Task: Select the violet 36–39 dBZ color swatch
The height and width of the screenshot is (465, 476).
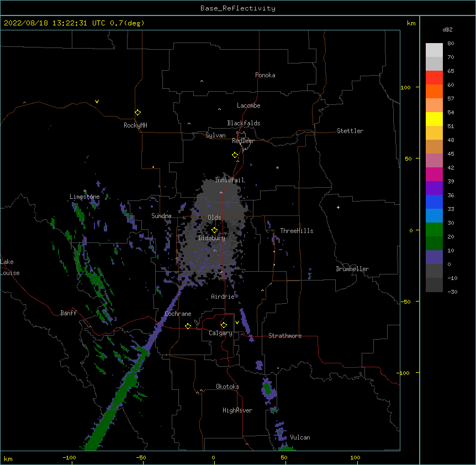Action: [x=434, y=188]
